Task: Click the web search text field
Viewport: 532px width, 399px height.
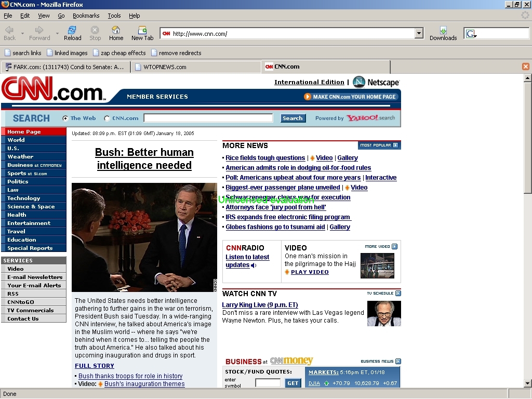Action: [x=208, y=118]
